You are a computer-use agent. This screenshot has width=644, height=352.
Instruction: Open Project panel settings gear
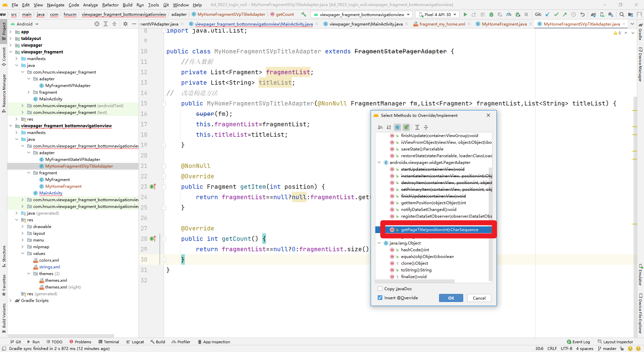tap(125, 24)
